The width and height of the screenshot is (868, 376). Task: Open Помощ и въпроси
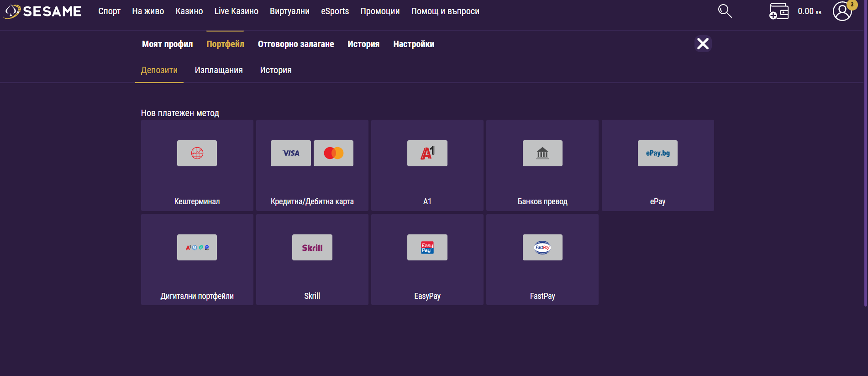pyautogui.click(x=445, y=11)
